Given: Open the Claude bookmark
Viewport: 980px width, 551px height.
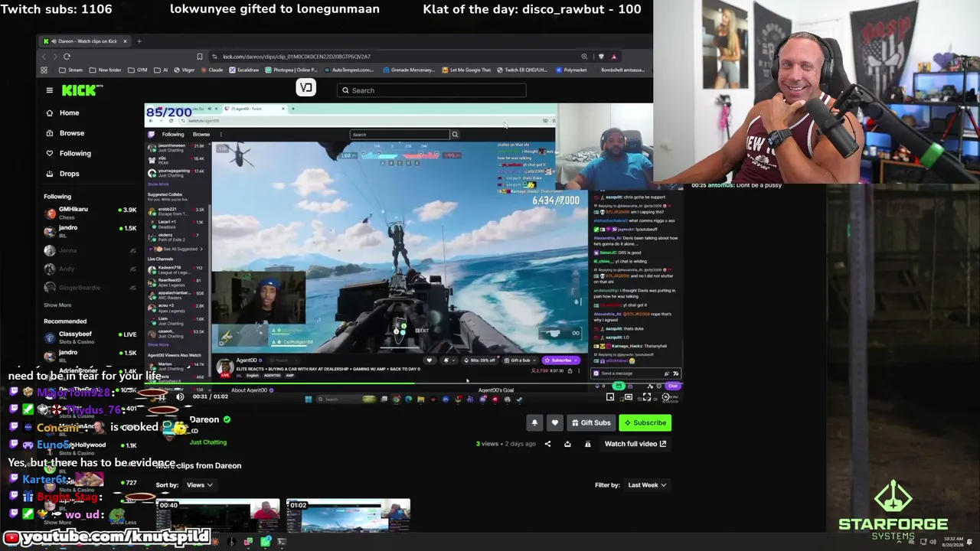Looking at the screenshot, I should tap(212, 70).
